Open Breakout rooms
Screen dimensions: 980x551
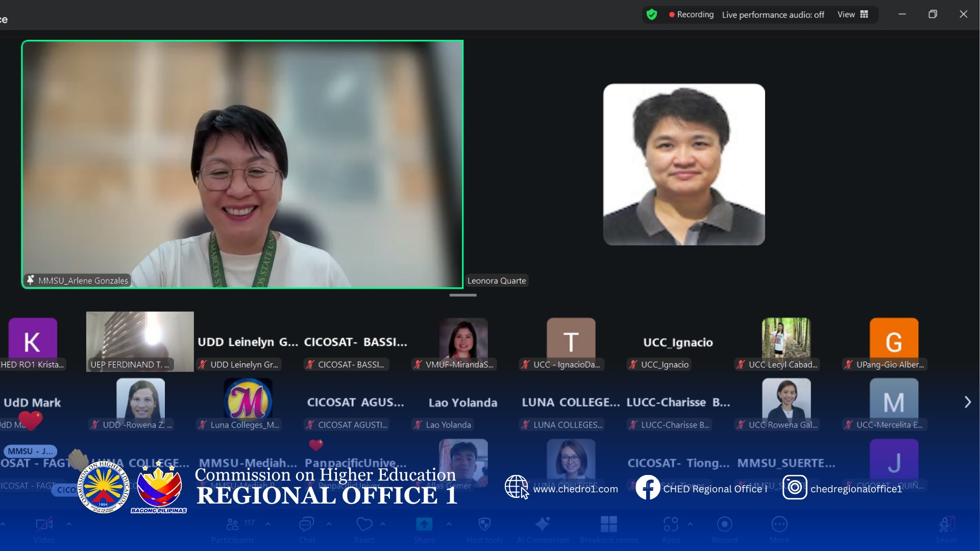(609, 524)
